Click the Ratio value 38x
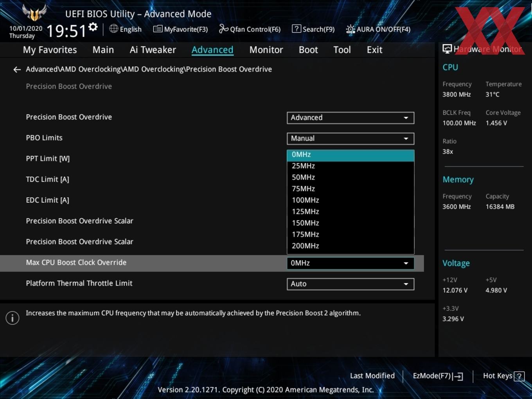This screenshot has width=532, height=399. click(448, 152)
